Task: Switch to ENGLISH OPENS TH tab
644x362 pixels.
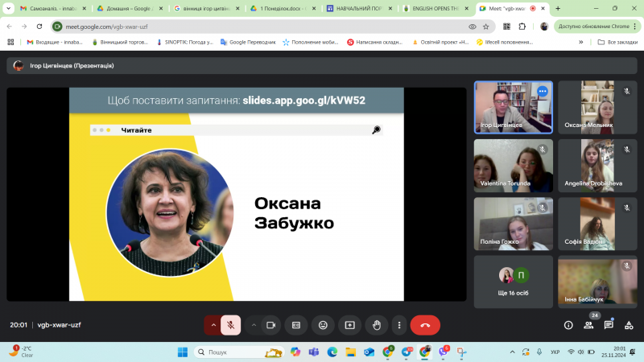Action: point(436,8)
